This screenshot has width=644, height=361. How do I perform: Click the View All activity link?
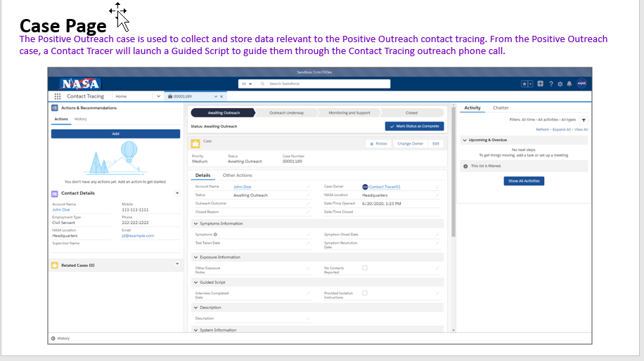[581, 130]
